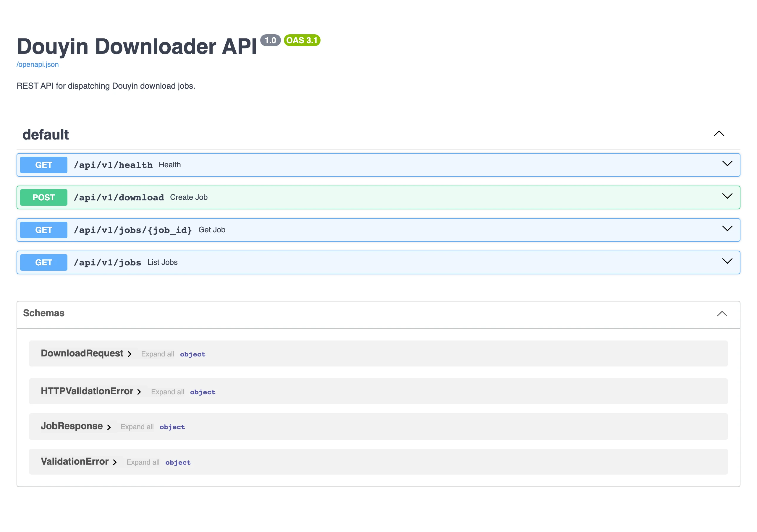Click the POST badge for Create Job
Screen dimensions: 757x532
(44, 197)
